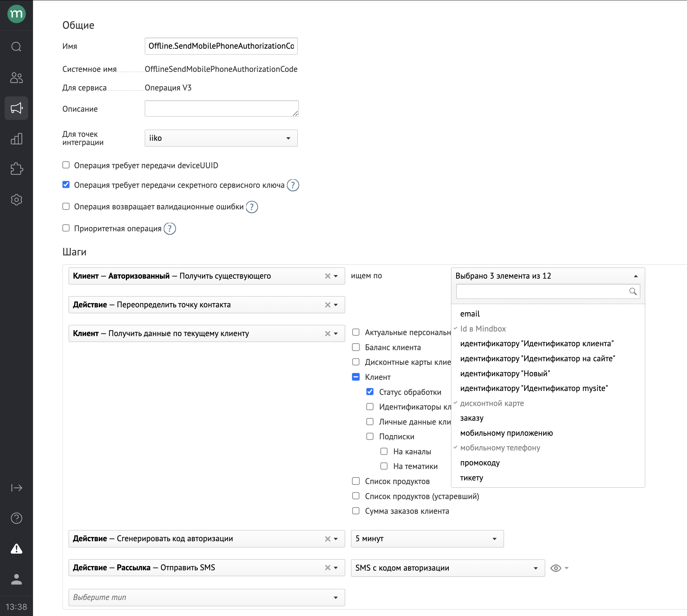Screen dimensions: 687x616
Task: Show help for validation errors option
Action: 252,207
